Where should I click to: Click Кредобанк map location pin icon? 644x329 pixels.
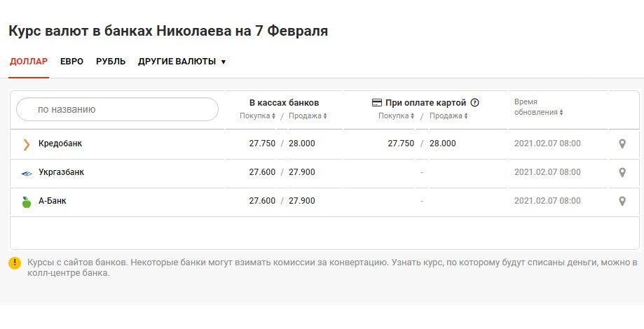[x=622, y=143]
